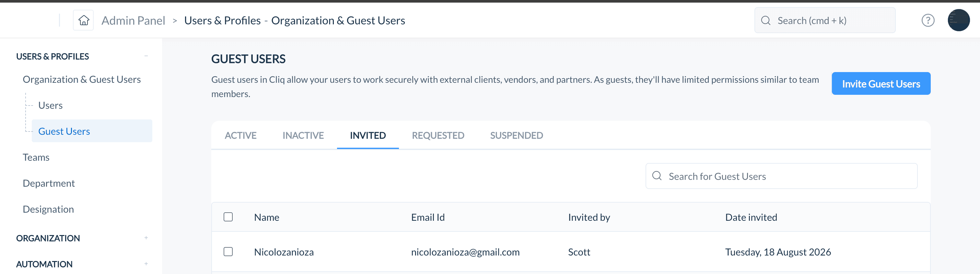The height and width of the screenshot is (274, 980).
Task: Open the home icon in breadcrumb
Action: tap(84, 20)
